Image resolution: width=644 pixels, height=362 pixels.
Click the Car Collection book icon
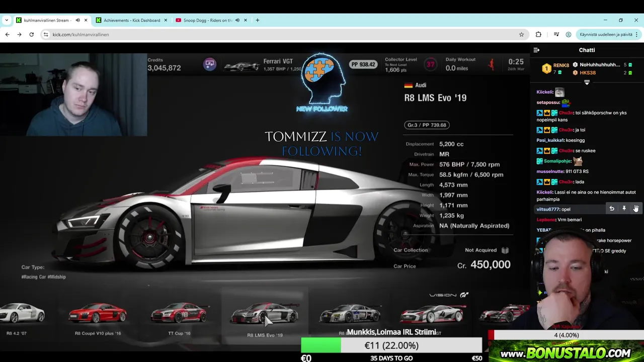[x=505, y=250]
